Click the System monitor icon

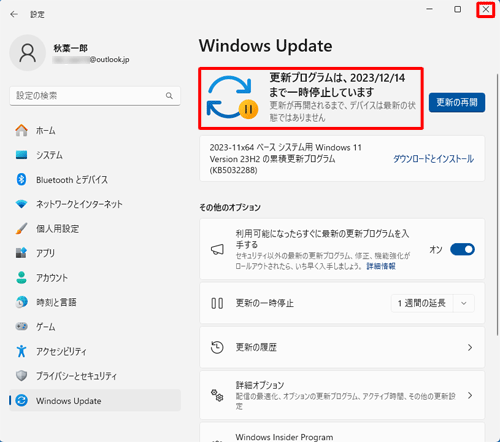tap(21, 155)
